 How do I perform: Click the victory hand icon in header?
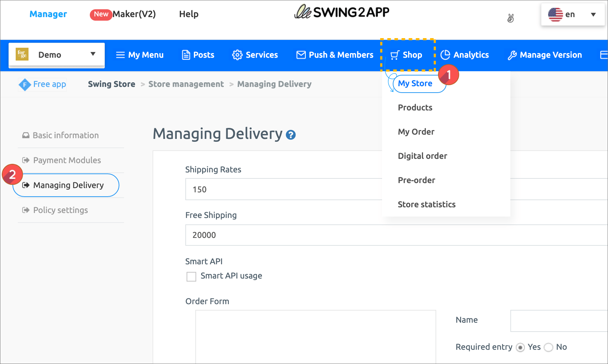[510, 18]
